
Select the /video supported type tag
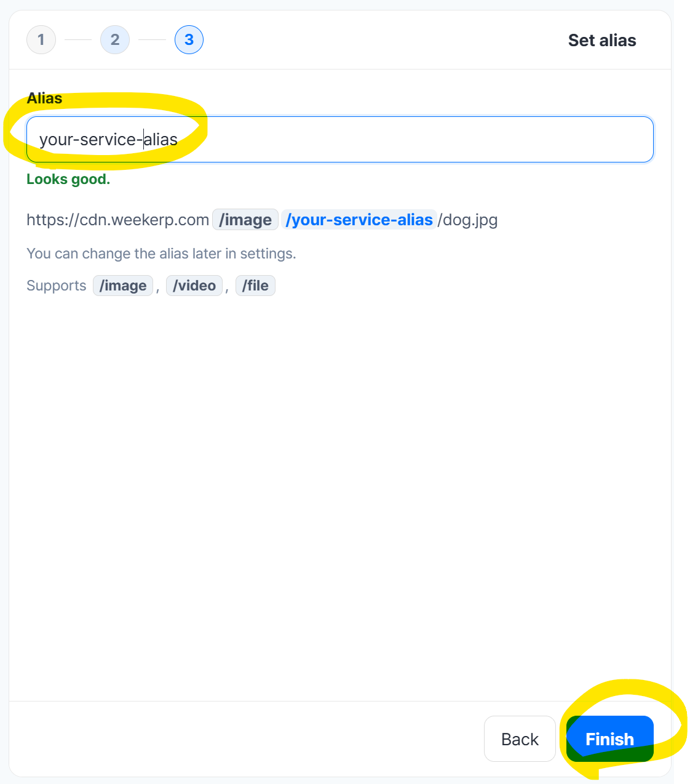tap(194, 286)
